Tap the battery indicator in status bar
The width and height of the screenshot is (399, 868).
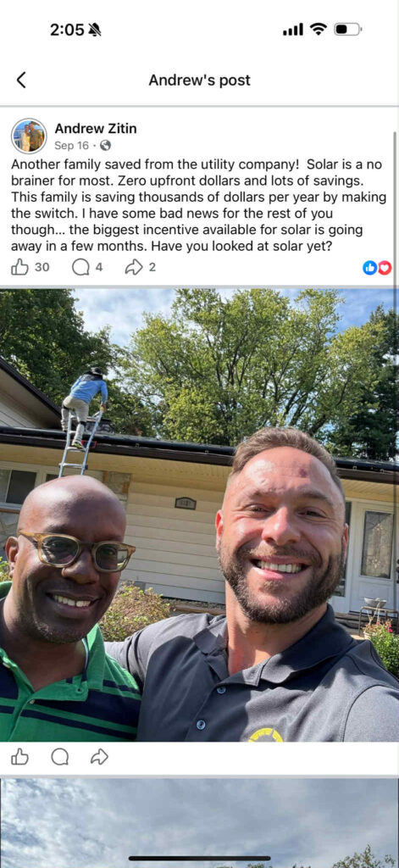[x=347, y=30]
